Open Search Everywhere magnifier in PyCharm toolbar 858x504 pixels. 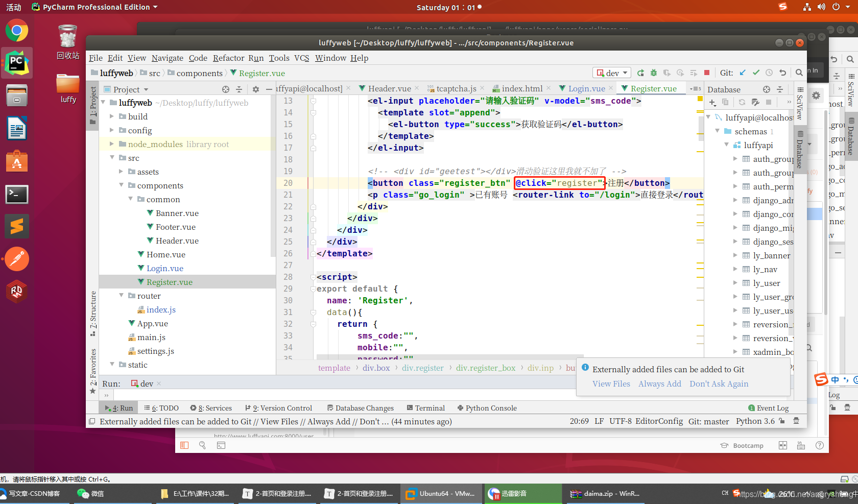pos(799,73)
